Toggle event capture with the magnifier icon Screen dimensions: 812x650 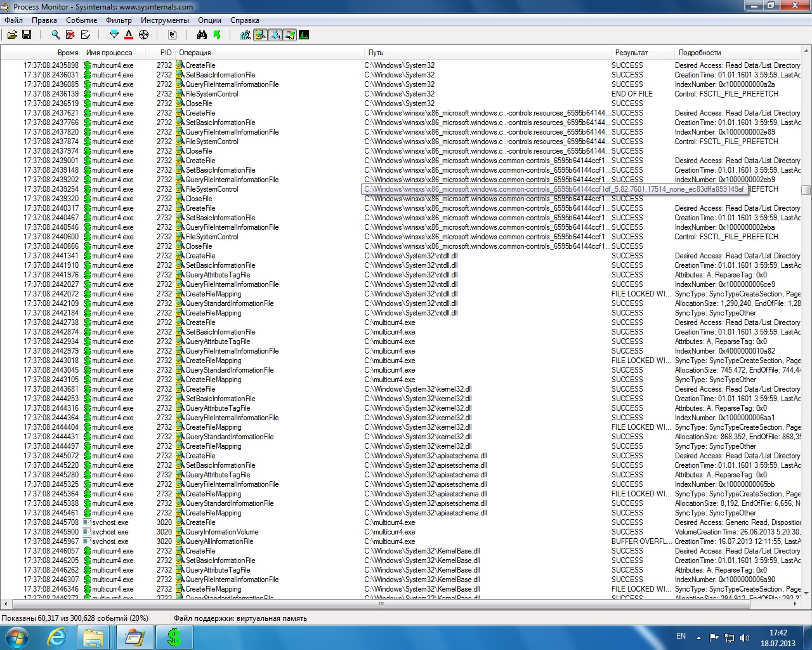[56, 35]
